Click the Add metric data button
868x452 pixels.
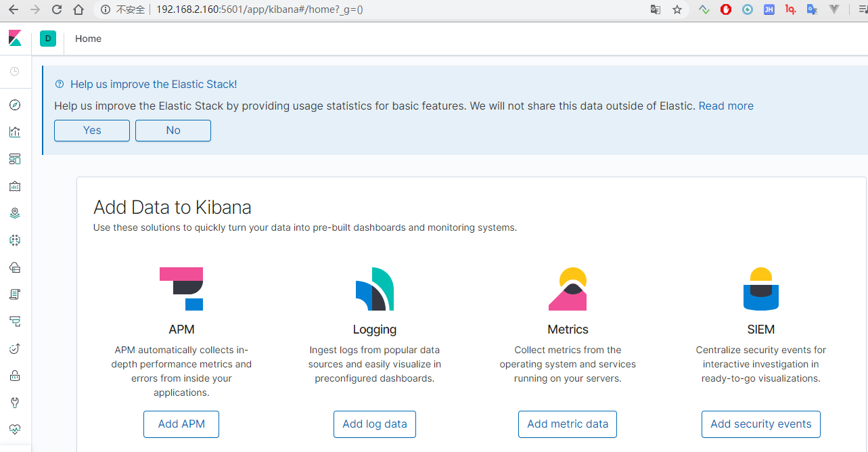pyautogui.click(x=568, y=424)
